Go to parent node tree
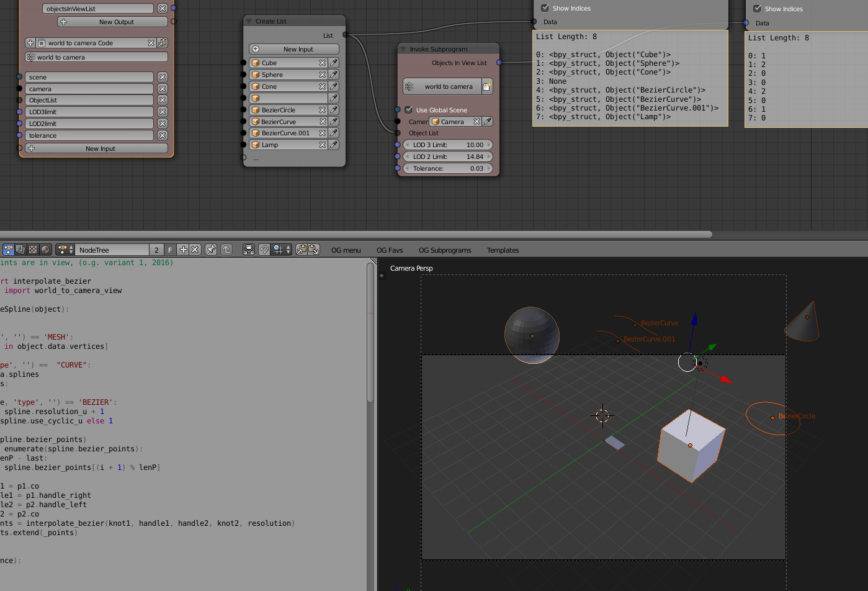This screenshot has height=591, width=868. click(x=227, y=250)
